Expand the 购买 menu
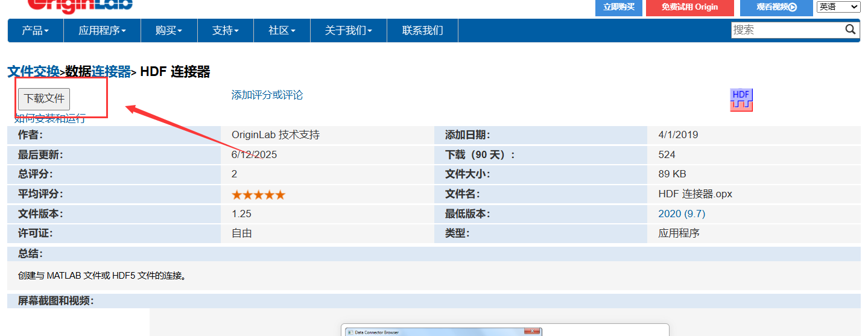Viewport: 868px width, 336px height. (168, 30)
